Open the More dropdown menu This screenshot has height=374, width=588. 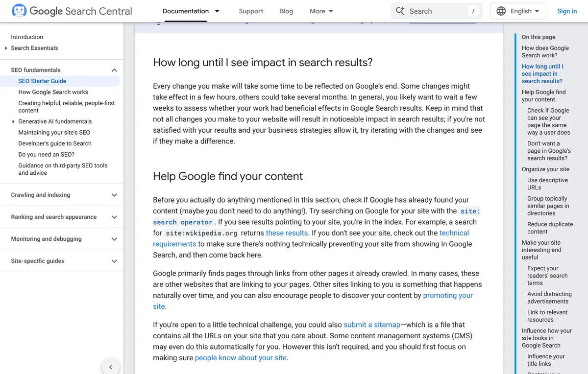click(x=321, y=11)
